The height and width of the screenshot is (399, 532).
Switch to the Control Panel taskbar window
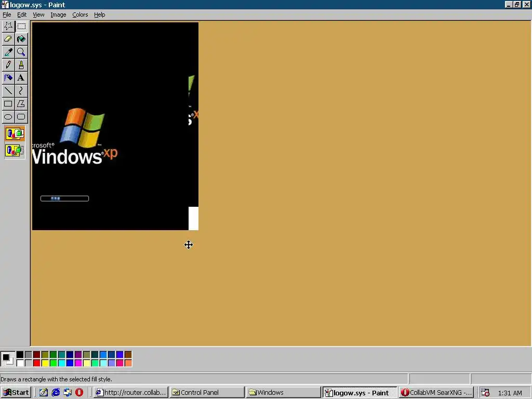point(207,393)
